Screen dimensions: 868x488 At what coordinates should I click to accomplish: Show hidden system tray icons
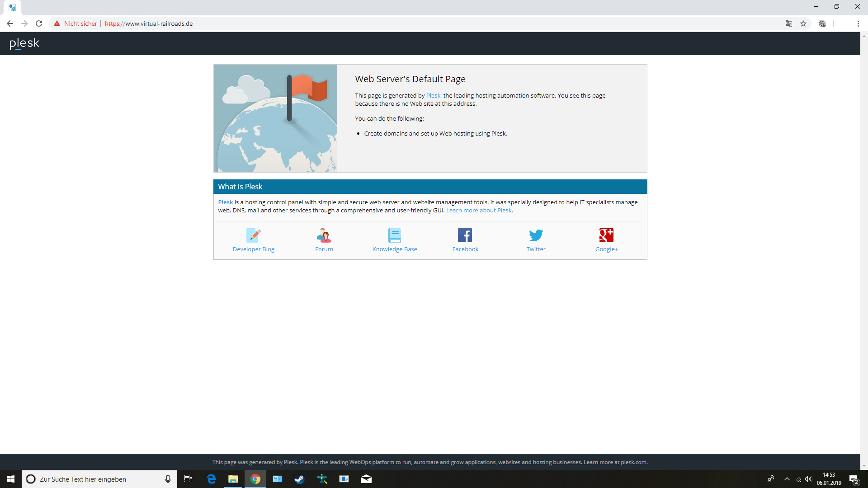787,479
